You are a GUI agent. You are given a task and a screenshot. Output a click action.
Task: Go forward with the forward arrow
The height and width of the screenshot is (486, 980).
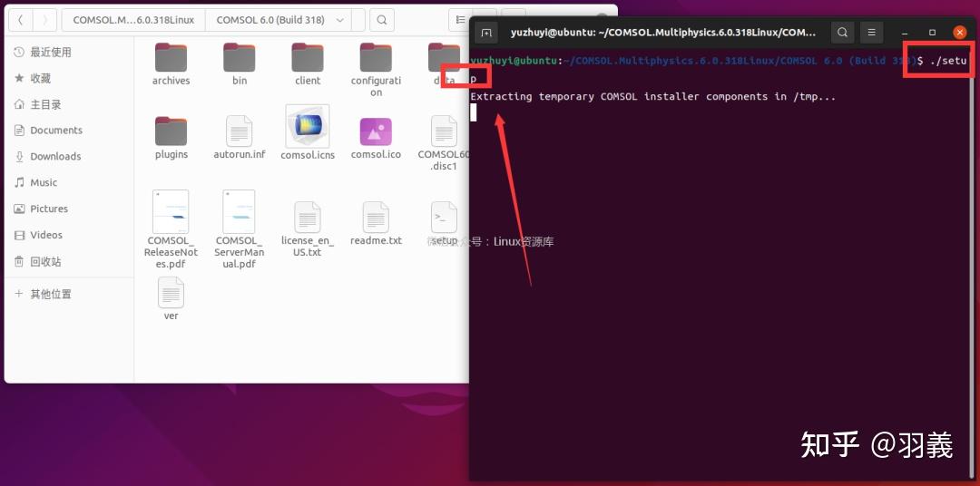44,20
